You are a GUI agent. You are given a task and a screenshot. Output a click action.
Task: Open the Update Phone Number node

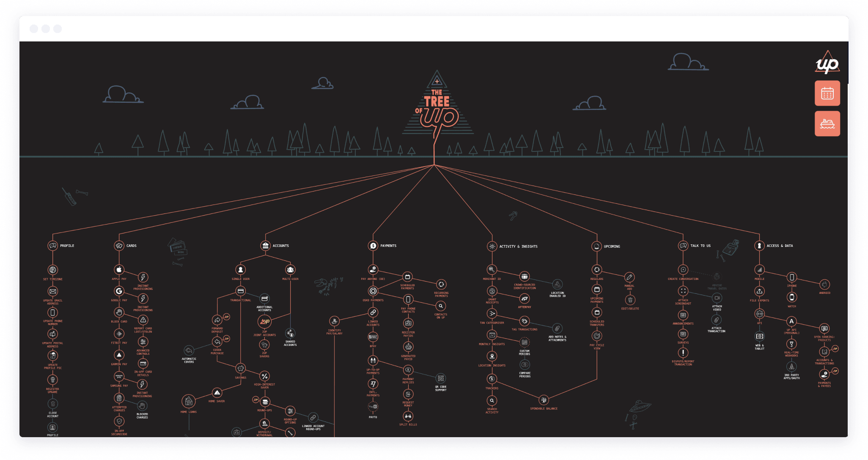[x=52, y=312]
